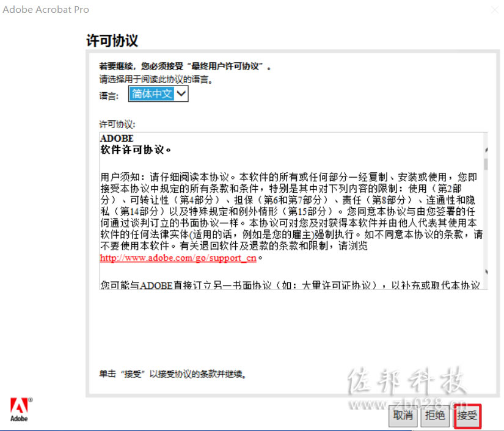Open the 语言 language dropdown

coord(158,94)
